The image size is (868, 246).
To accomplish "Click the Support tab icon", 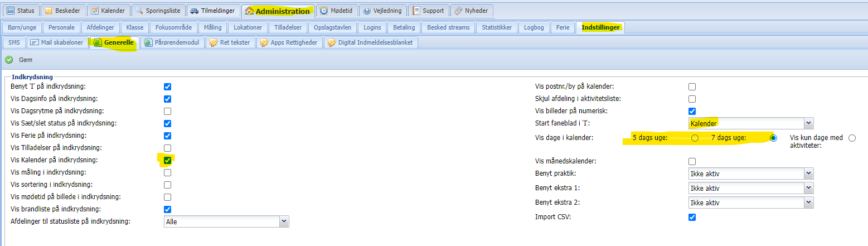I will (416, 11).
